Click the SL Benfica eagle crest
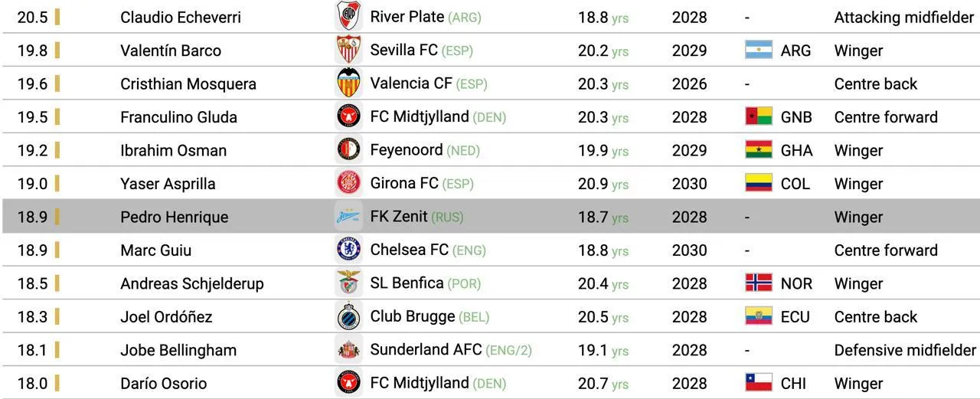The image size is (980, 399). [349, 283]
